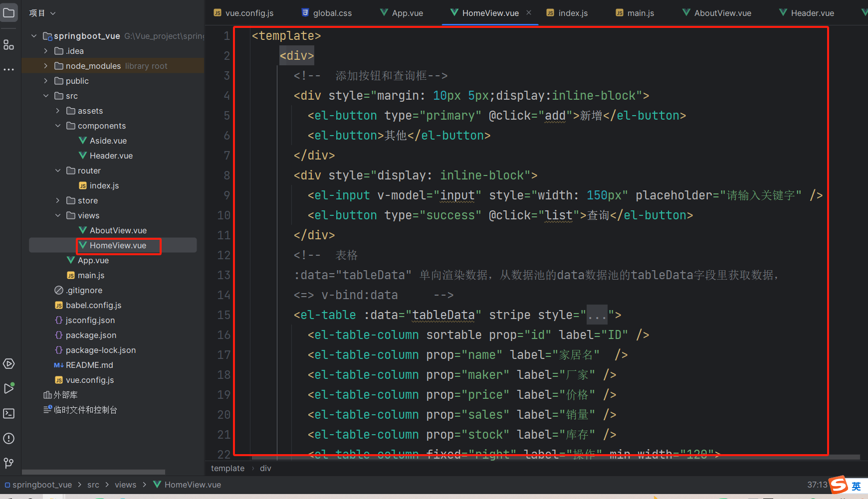
Task: Click src in the navigation bar
Action: (93, 485)
